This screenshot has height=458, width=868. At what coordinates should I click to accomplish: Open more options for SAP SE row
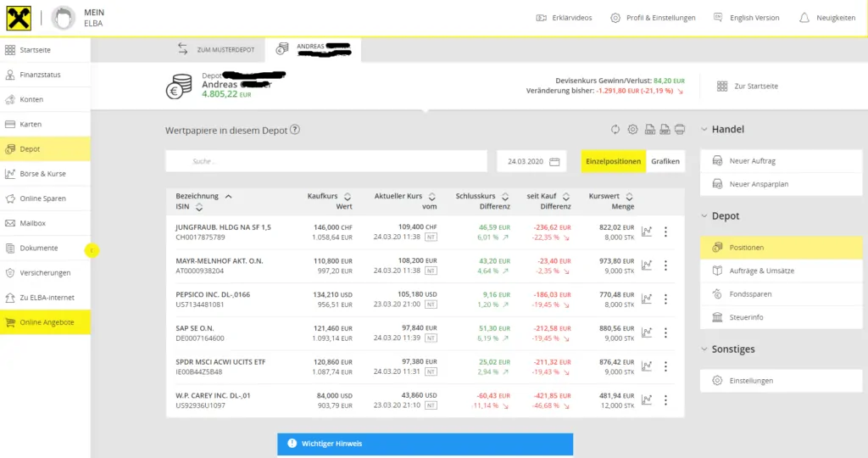coord(665,332)
